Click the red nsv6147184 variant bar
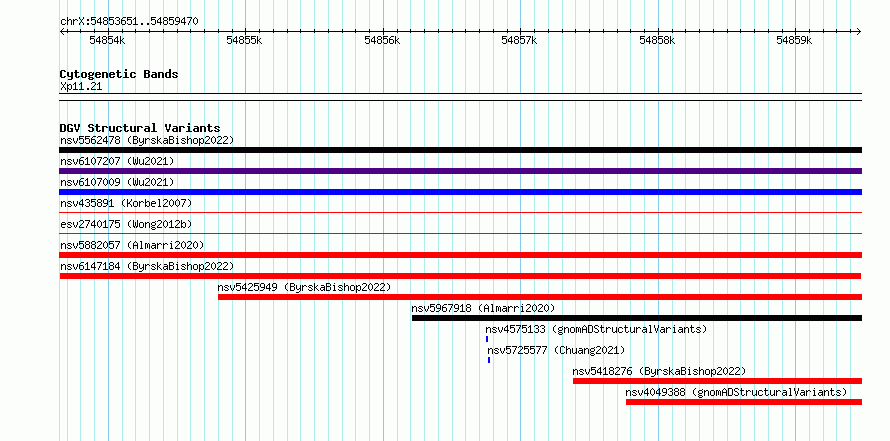The image size is (890, 441). [460, 276]
